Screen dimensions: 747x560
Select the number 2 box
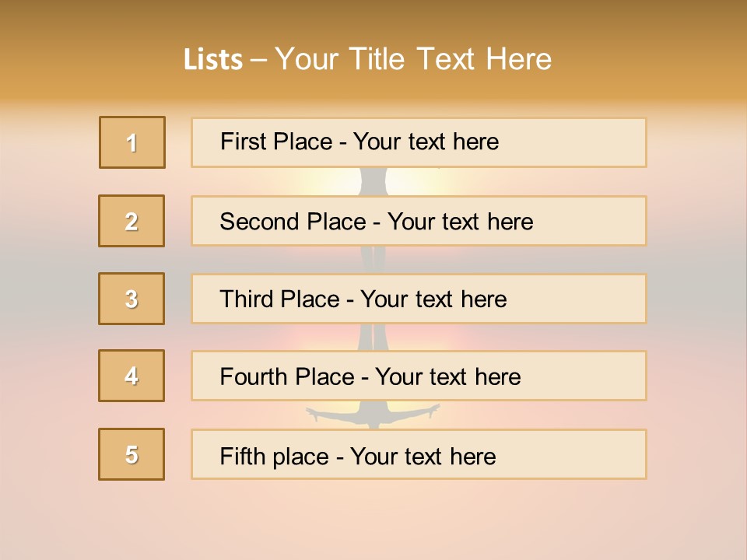click(132, 221)
